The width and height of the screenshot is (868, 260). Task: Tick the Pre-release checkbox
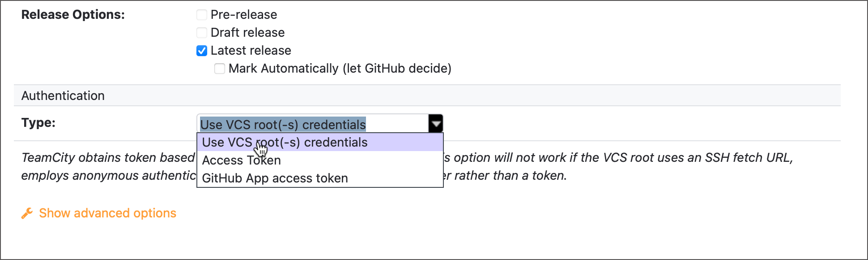coord(202,15)
